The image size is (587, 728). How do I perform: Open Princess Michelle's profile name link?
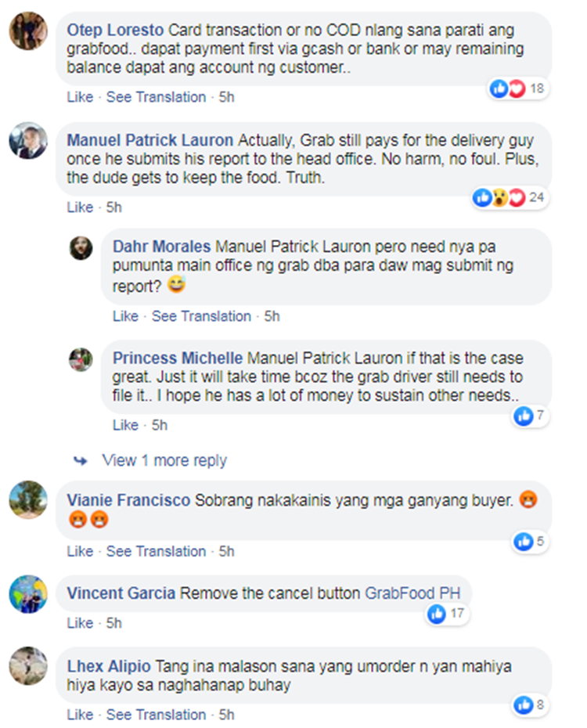pyautogui.click(x=177, y=358)
